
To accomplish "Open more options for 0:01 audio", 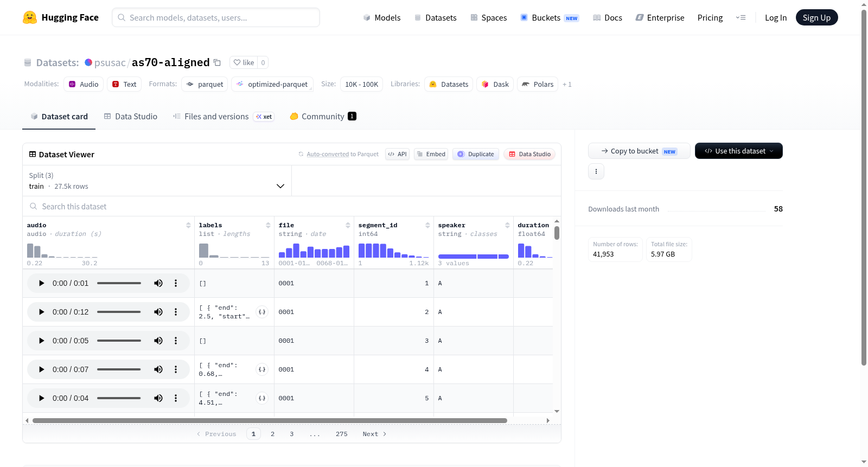I will [x=176, y=283].
